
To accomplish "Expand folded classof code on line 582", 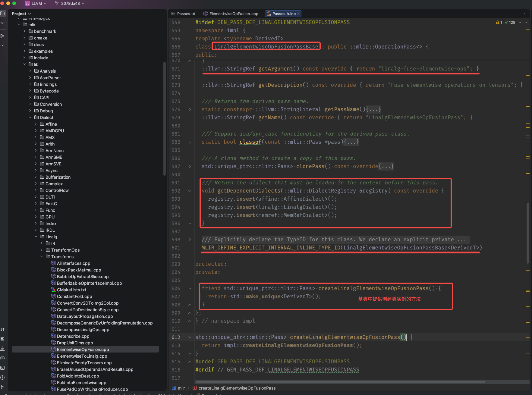I will tap(190, 142).
